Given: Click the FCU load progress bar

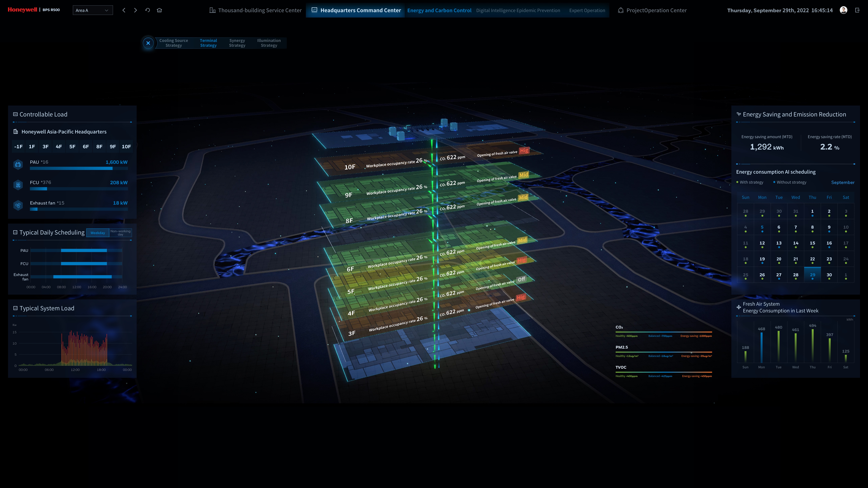Looking at the screenshot, I should (x=78, y=189).
